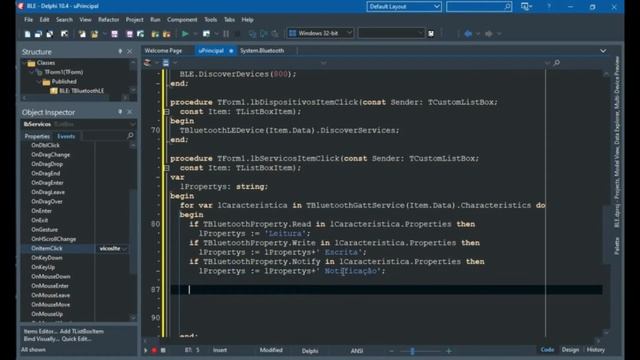Viewport: 640px width, 360px height.
Task: Click the Code view tab
Action: click(547, 350)
